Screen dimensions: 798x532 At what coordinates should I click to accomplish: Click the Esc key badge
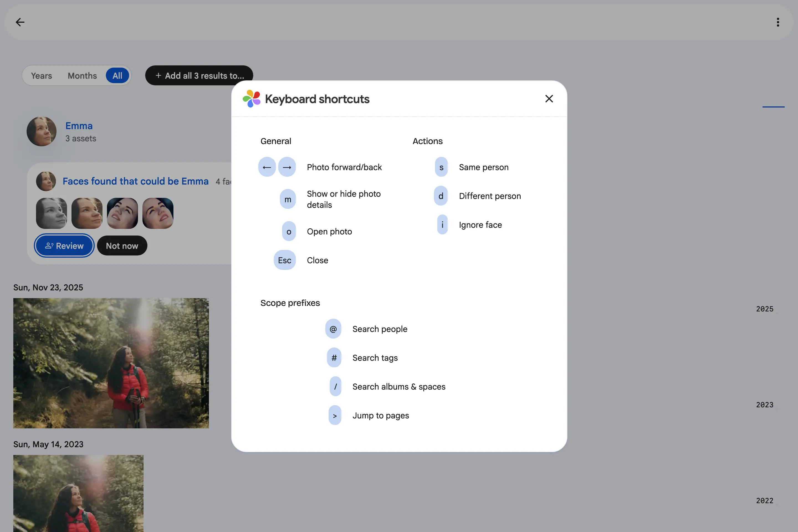285,260
